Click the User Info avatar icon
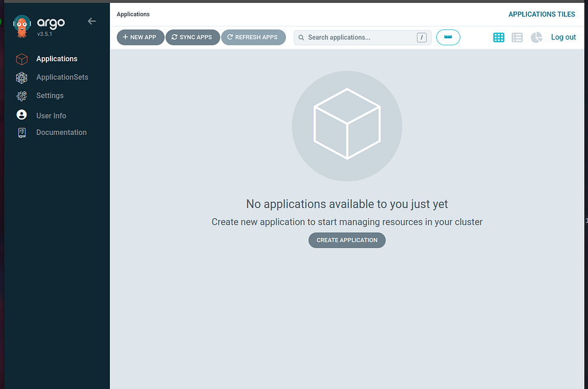 (22, 115)
